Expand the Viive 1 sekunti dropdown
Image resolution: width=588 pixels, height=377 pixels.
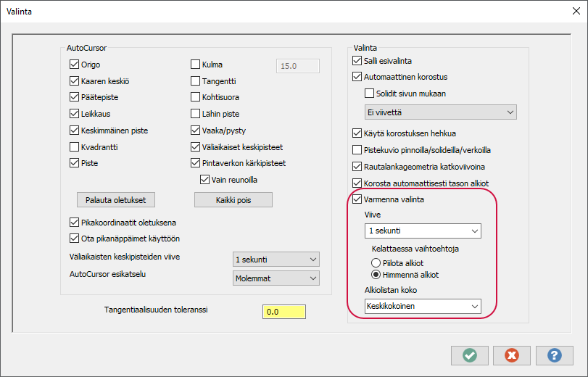tap(423, 231)
